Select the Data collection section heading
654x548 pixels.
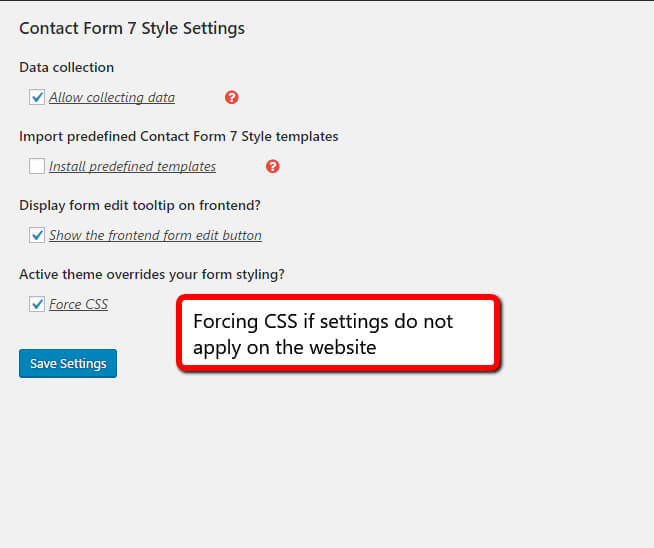[66, 67]
